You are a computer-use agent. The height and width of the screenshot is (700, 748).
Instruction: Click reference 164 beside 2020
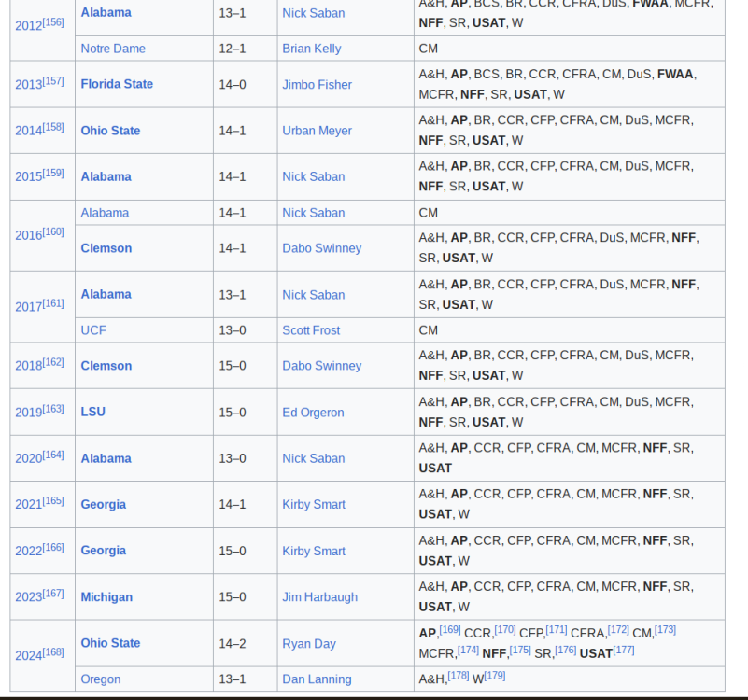click(53, 455)
